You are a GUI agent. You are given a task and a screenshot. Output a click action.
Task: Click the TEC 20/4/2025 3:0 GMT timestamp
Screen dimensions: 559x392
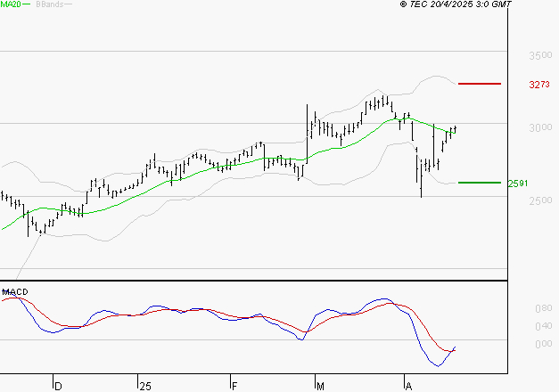click(456, 4)
